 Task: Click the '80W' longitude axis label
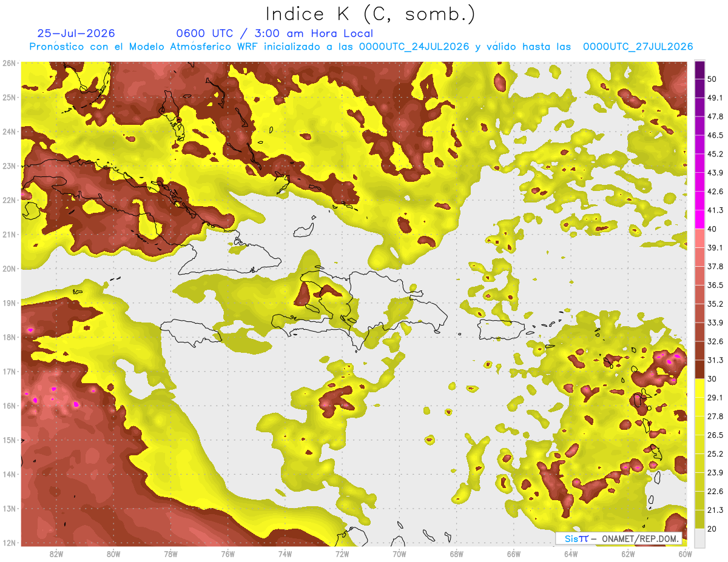click(113, 554)
